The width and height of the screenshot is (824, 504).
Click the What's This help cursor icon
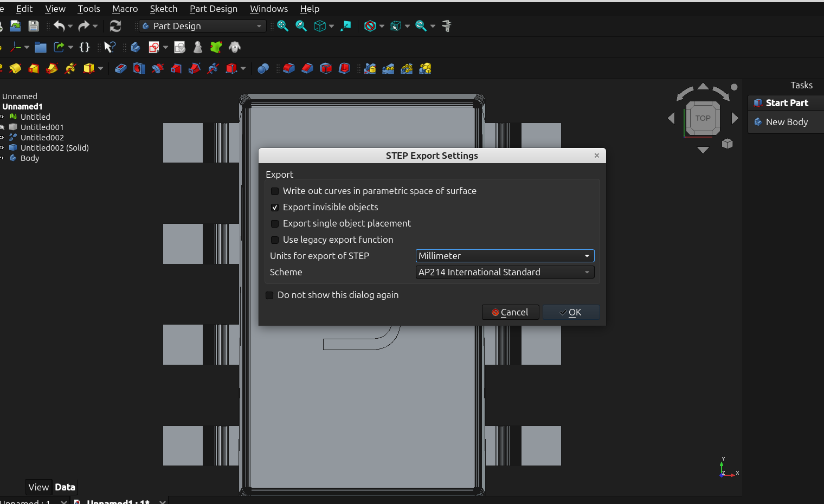[110, 47]
